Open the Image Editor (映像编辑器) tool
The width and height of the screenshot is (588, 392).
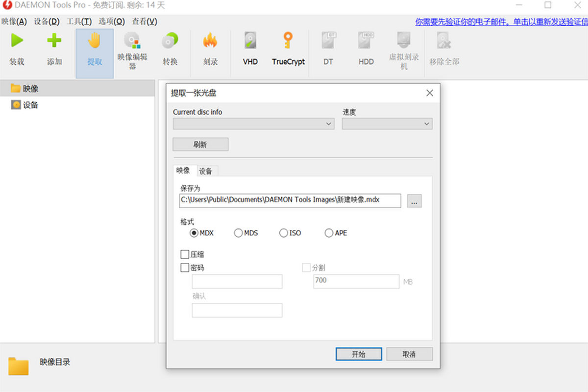point(132,41)
